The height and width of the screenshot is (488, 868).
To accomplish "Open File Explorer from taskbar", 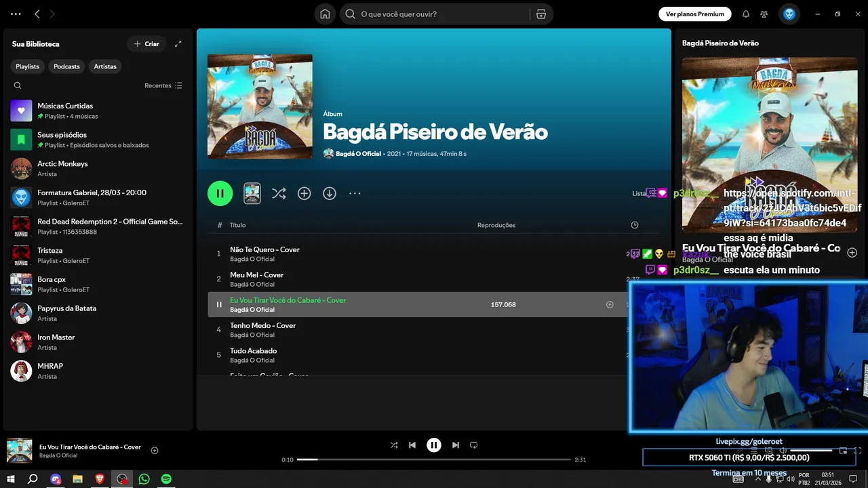I will (x=77, y=479).
